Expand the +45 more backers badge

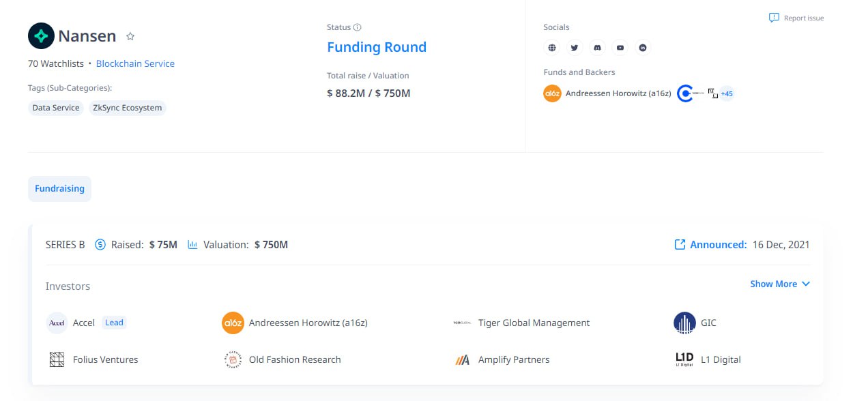click(727, 93)
